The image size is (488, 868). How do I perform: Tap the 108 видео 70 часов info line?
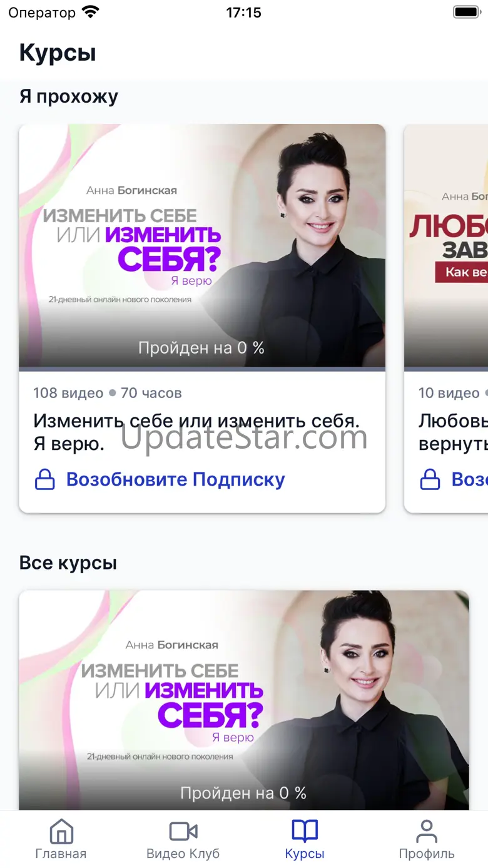[108, 393]
